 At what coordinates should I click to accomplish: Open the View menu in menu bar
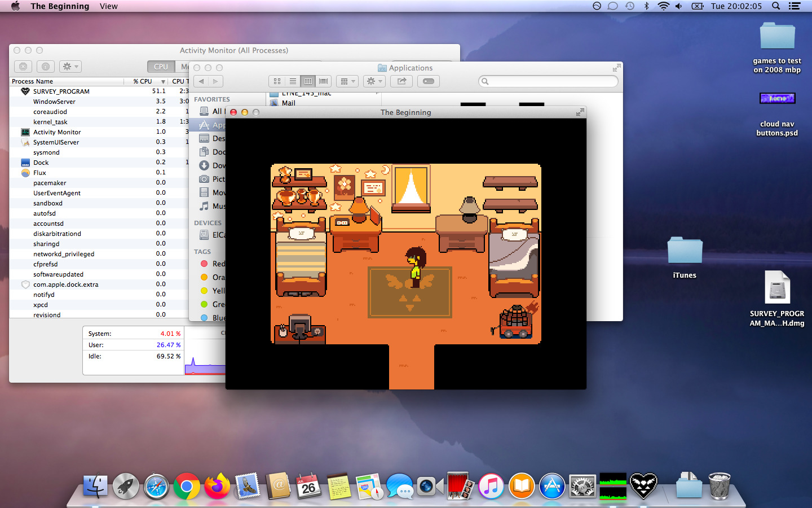(108, 6)
